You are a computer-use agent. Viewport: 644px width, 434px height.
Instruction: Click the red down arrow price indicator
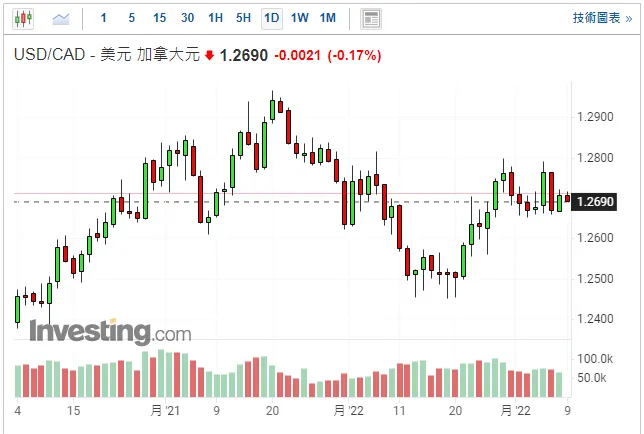[209, 55]
